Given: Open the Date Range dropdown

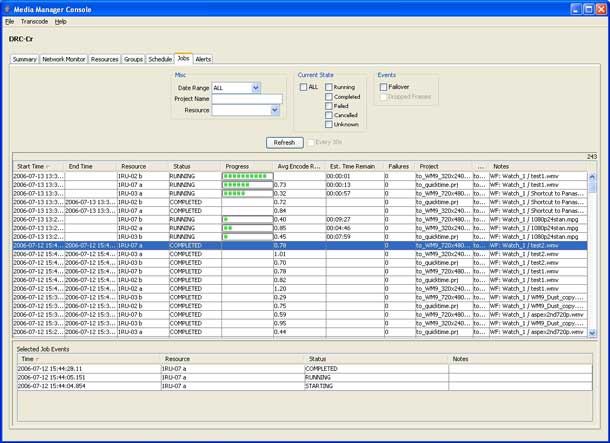Looking at the screenshot, I should [x=256, y=88].
